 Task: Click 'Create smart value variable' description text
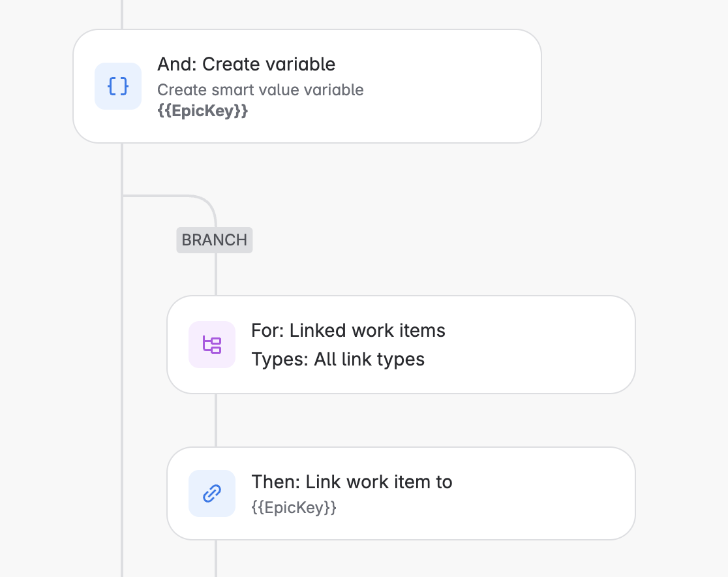261,89
